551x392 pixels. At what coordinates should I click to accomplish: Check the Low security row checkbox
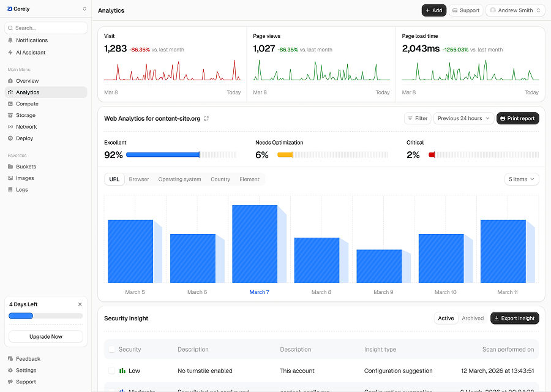[111, 371]
